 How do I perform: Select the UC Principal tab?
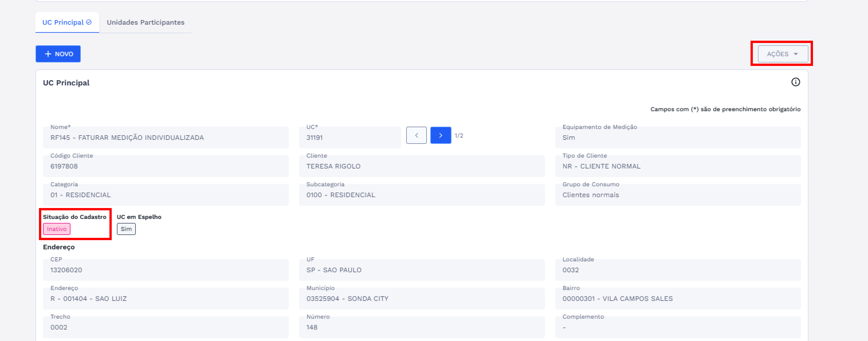[x=63, y=22]
